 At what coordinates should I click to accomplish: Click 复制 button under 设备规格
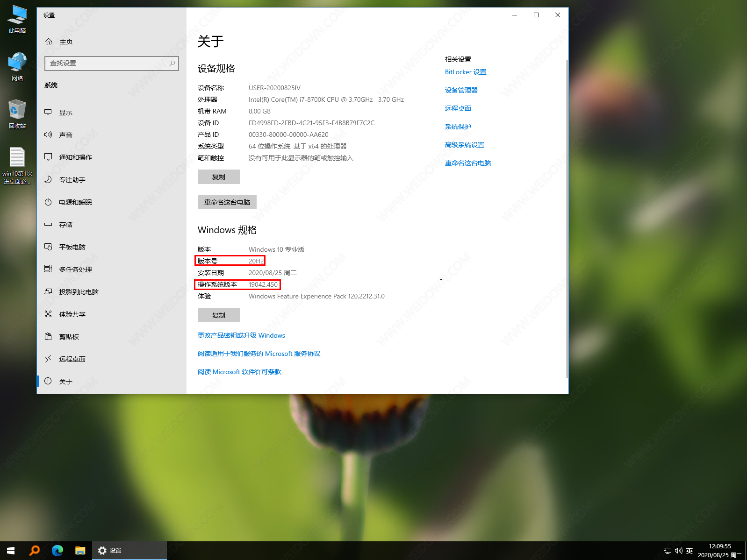219,177
